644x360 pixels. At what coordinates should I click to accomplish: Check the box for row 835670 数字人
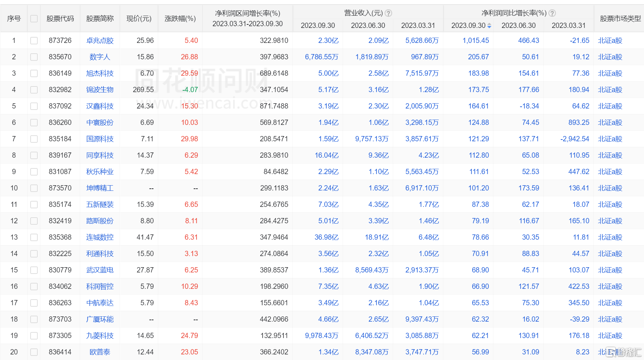[34, 57]
